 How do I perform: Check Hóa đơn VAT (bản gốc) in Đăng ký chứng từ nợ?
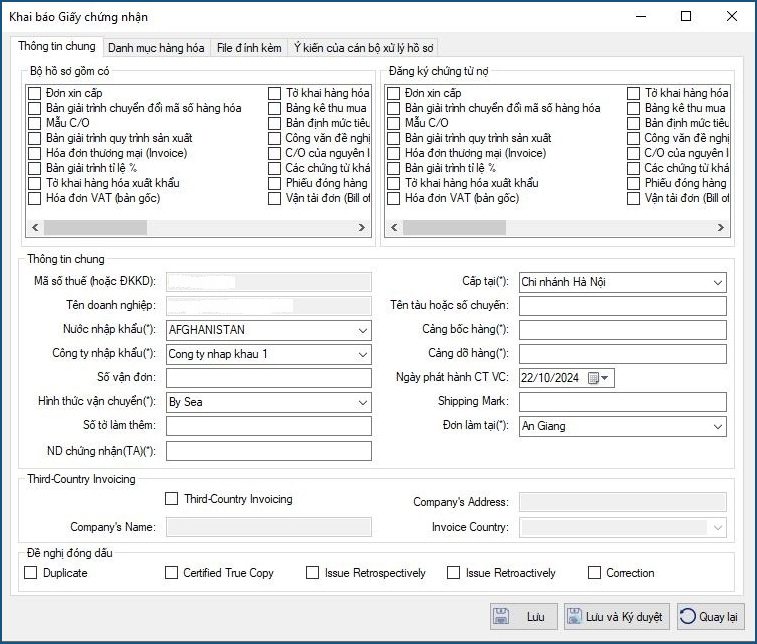tap(393, 198)
